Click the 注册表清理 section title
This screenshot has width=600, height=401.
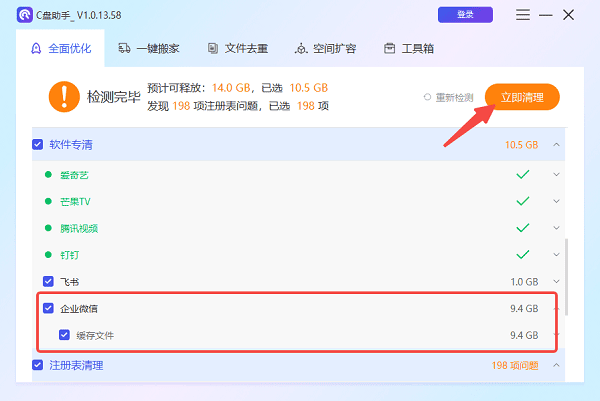(76, 365)
